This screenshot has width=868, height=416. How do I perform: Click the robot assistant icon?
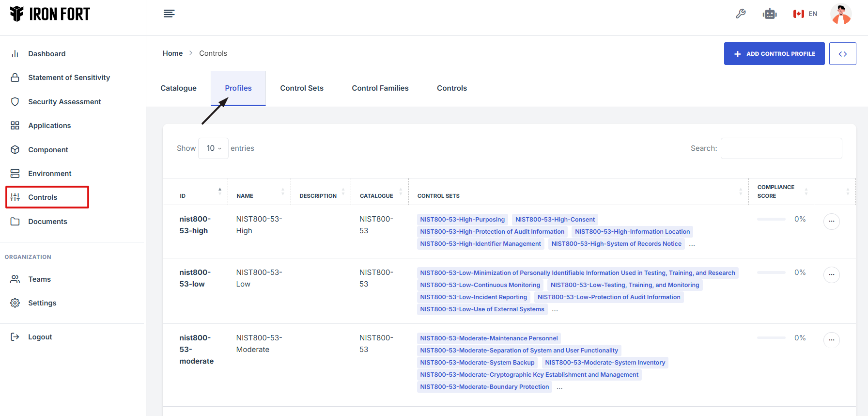pyautogui.click(x=769, y=14)
